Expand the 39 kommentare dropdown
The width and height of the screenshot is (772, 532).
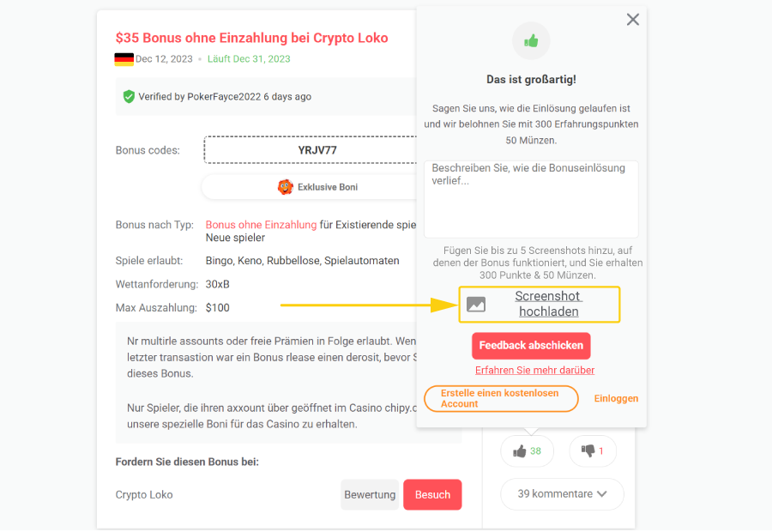pyautogui.click(x=562, y=494)
